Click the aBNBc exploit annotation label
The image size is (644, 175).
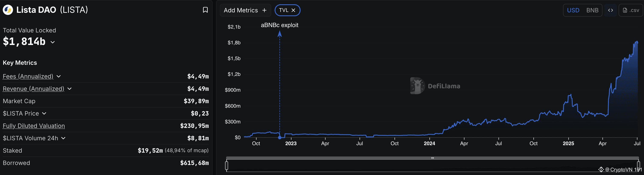tap(279, 25)
